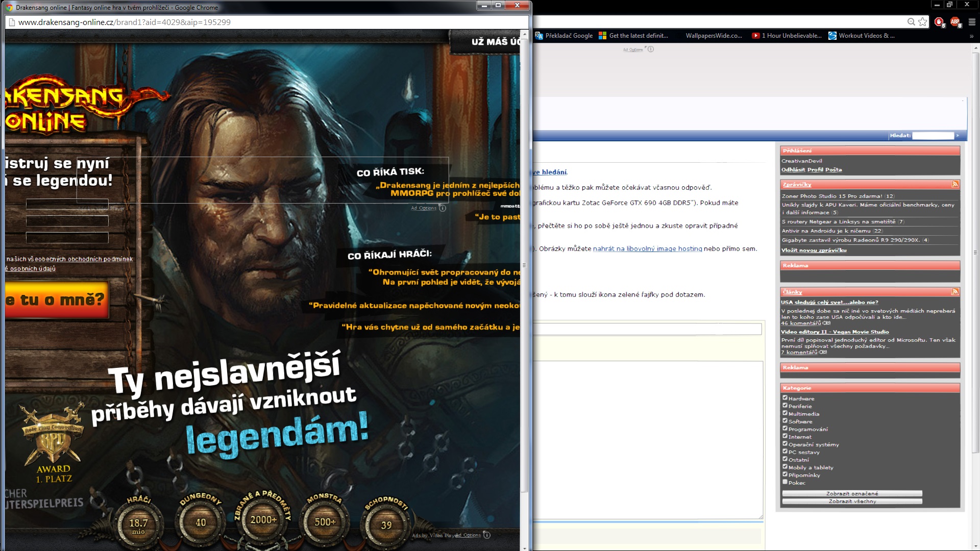Open 'Antivir na Androidu je k ničemu' news
The image size is (980, 551).
point(826,231)
